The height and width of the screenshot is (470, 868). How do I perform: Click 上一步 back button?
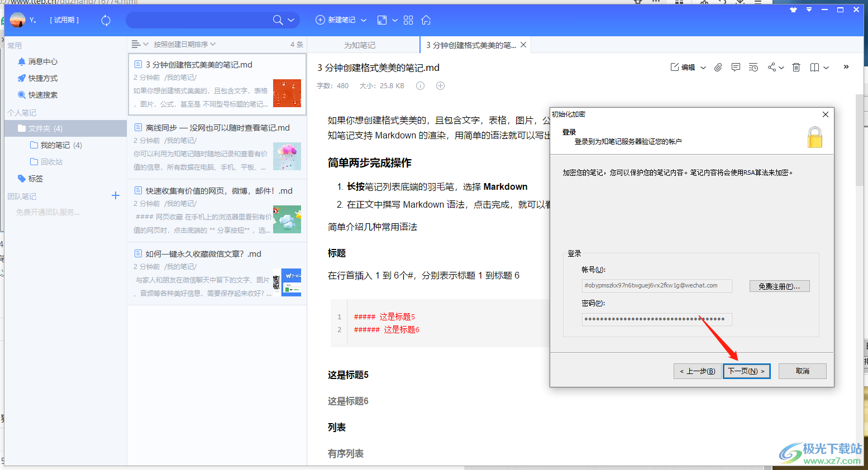(698, 371)
